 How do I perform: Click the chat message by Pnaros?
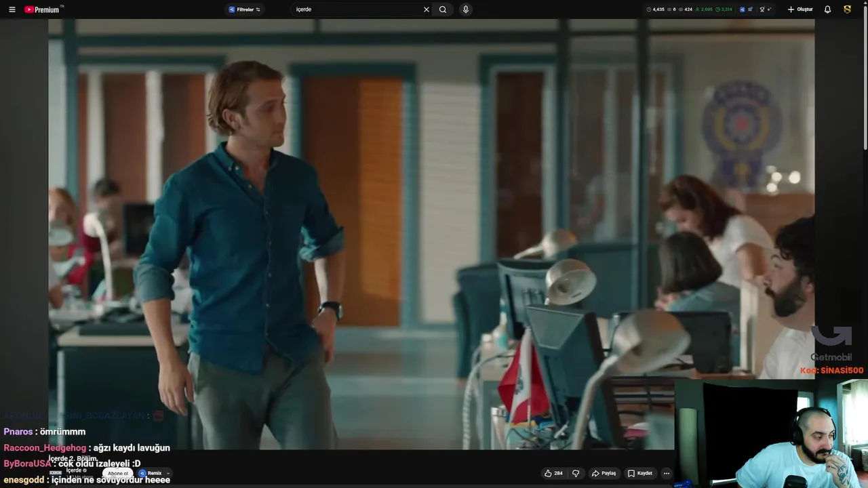point(45,432)
